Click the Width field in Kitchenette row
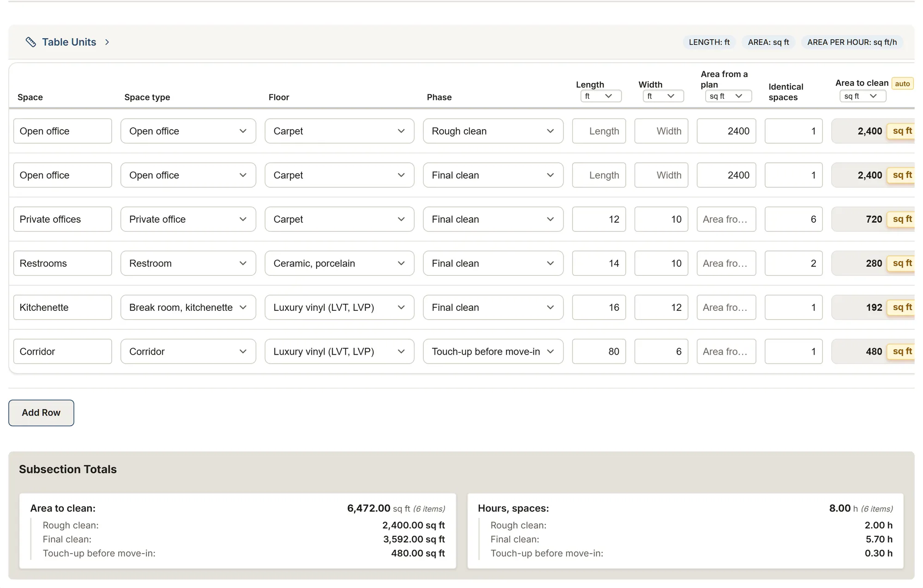923x588 pixels. [661, 307]
